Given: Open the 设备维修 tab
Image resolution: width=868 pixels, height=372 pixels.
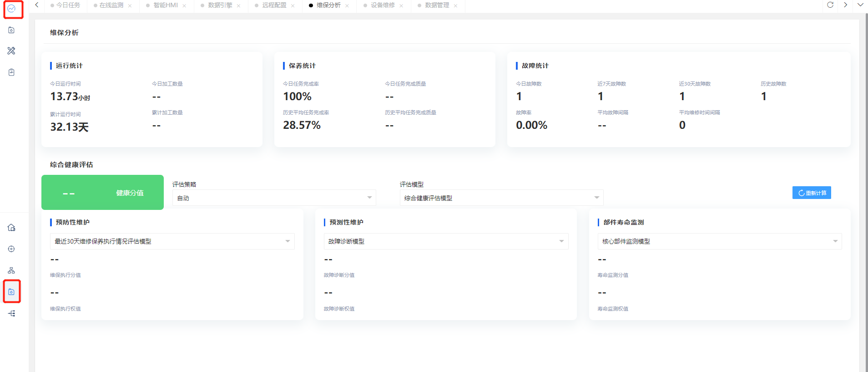Looking at the screenshot, I should (383, 5).
